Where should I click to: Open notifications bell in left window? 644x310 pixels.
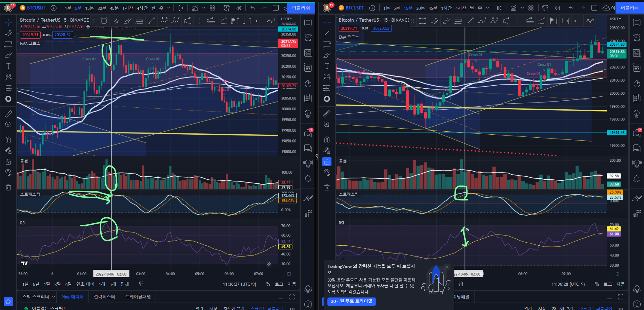(x=308, y=179)
